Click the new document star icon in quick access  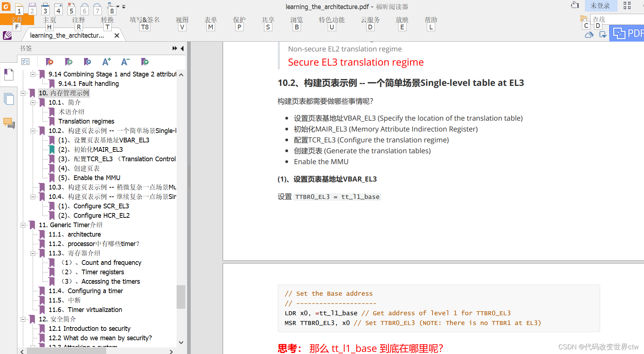coord(71,8)
